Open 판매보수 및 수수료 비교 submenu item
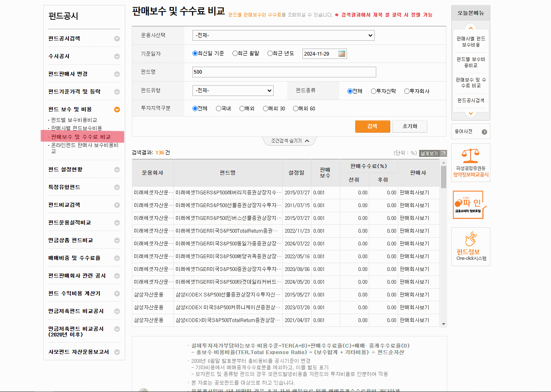This screenshot has height=392, width=551. (x=81, y=137)
